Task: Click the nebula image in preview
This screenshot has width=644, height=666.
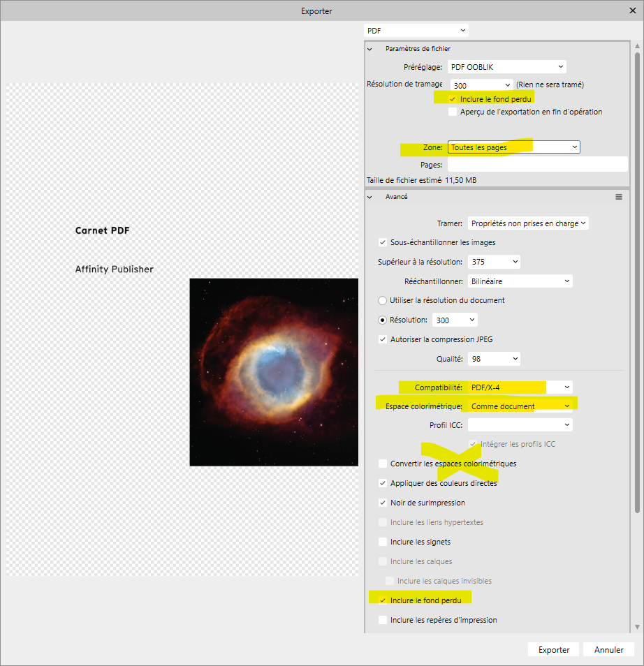Action: (274, 372)
